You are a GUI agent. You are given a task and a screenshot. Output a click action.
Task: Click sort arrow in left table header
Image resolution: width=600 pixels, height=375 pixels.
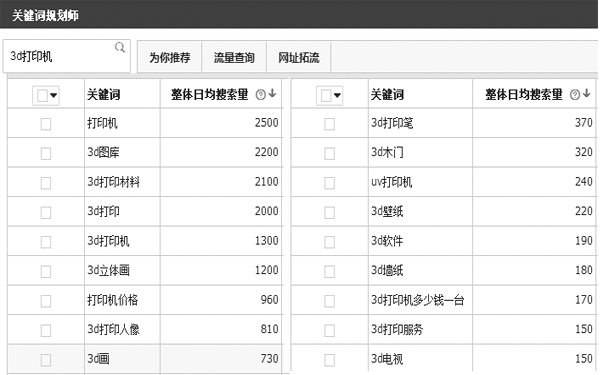272,93
